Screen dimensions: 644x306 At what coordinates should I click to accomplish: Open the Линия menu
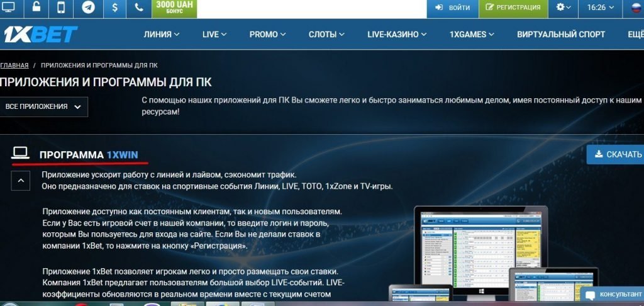(162, 35)
